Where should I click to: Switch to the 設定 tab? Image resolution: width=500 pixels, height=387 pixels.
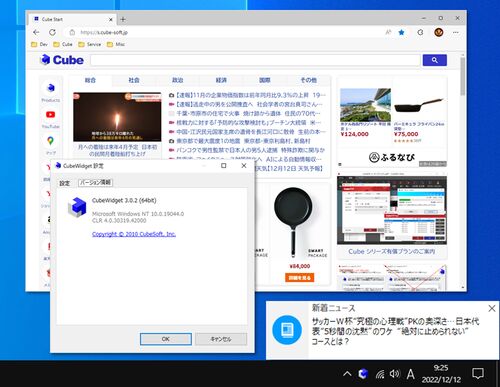coord(65,183)
